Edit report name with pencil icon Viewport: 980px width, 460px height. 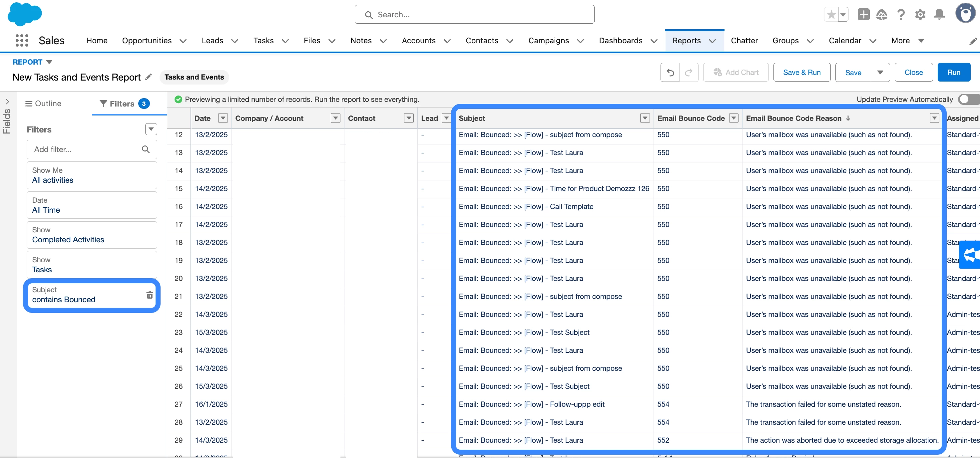click(x=149, y=77)
